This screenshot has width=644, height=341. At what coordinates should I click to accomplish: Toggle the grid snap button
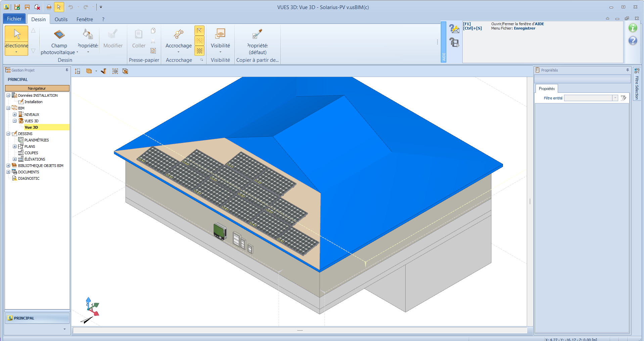coord(199,51)
